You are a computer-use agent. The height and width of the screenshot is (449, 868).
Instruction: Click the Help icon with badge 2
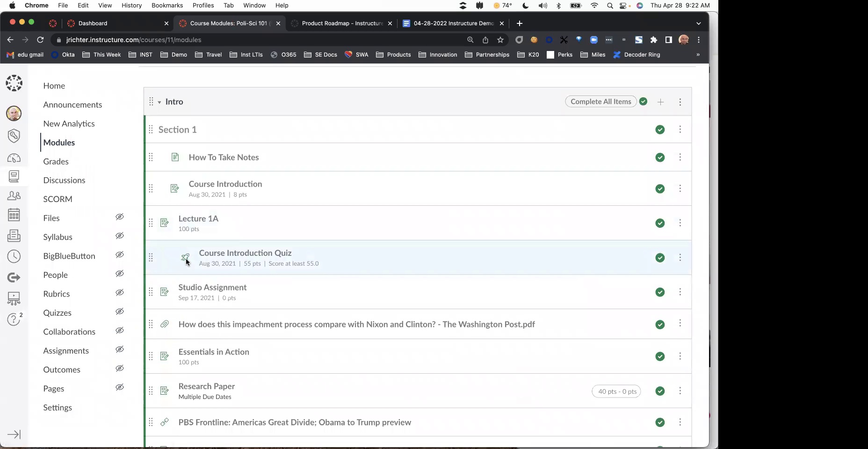[x=14, y=319]
